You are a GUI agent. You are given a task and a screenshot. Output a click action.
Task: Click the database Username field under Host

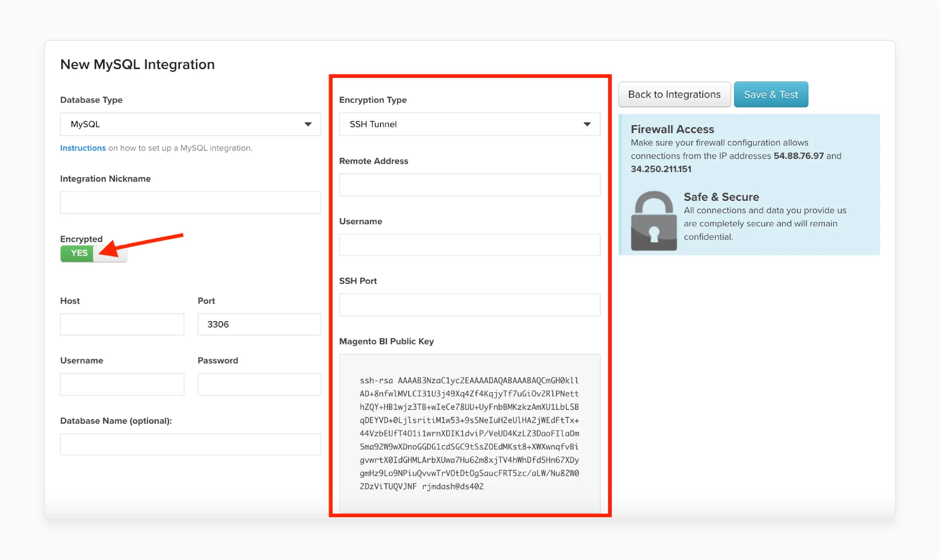pyautogui.click(x=122, y=384)
